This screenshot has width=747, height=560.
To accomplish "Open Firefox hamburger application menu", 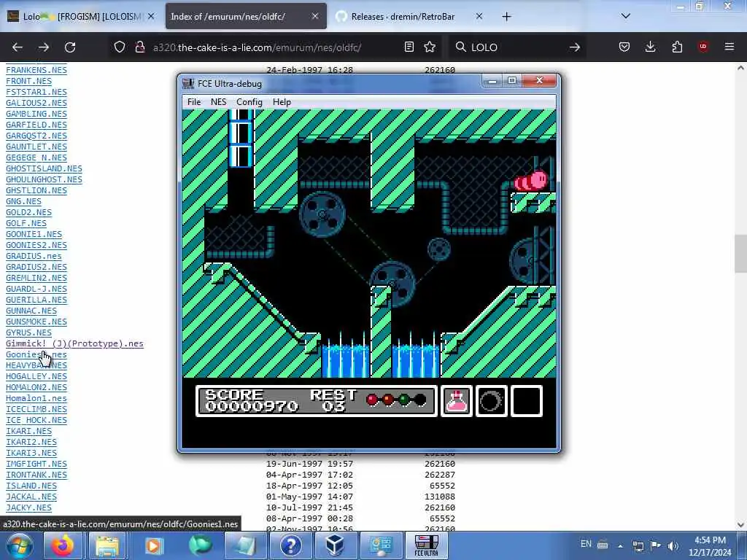I will pos(729,47).
